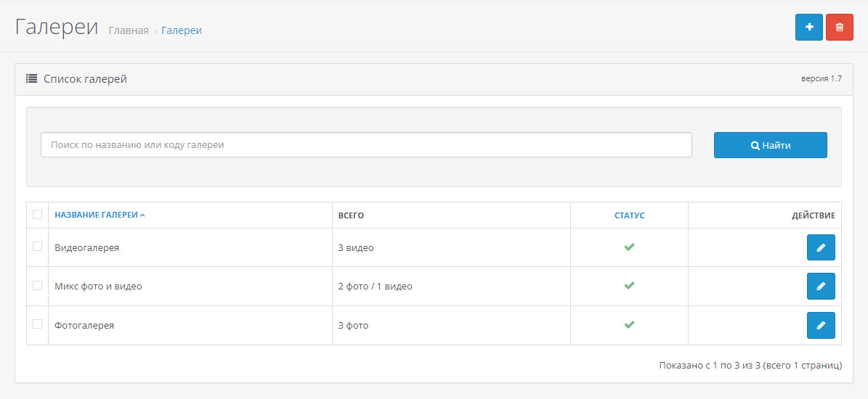Click the Всего column header

tap(351, 215)
